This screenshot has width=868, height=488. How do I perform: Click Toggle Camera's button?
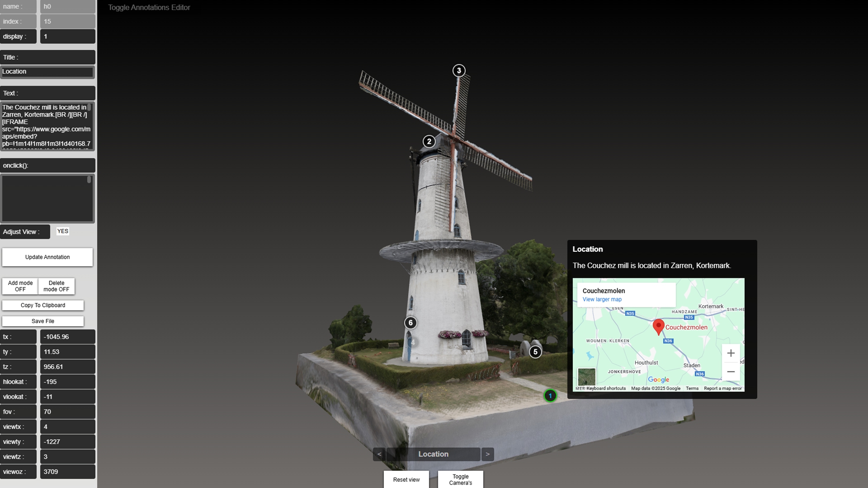[460, 479]
